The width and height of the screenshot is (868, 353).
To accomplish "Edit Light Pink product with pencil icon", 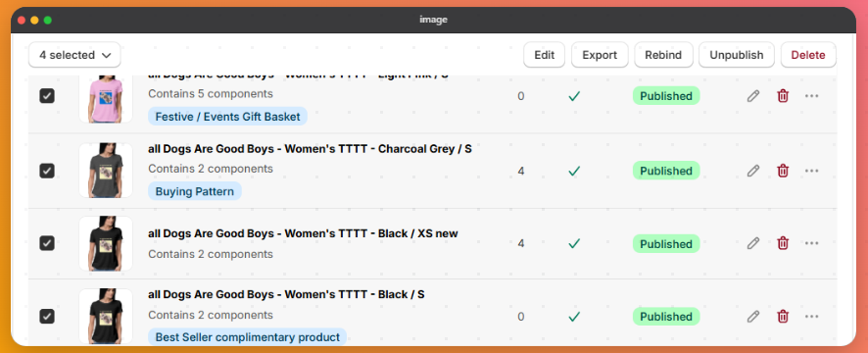I will click(752, 96).
